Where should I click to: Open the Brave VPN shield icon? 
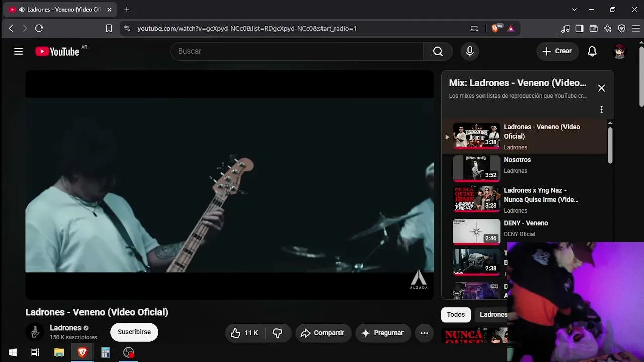pyautogui.click(x=622, y=28)
